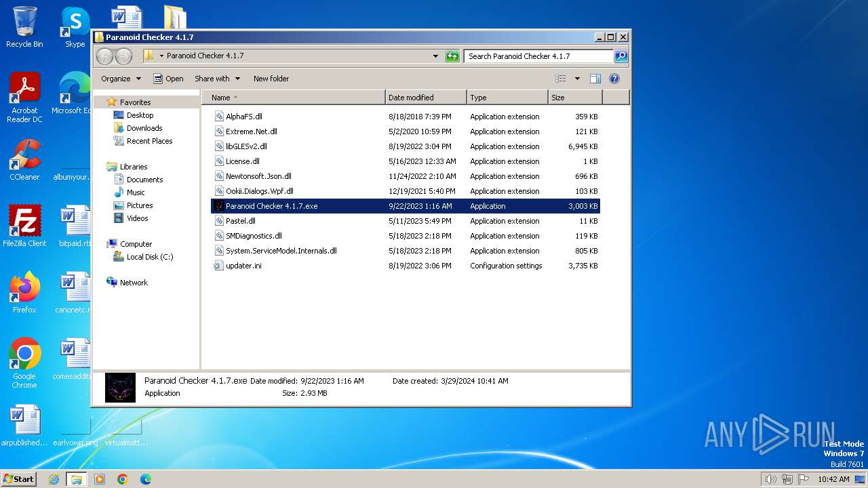The image size is (868, 488).
Task: Sort by the Size column header
Action: 575,98
